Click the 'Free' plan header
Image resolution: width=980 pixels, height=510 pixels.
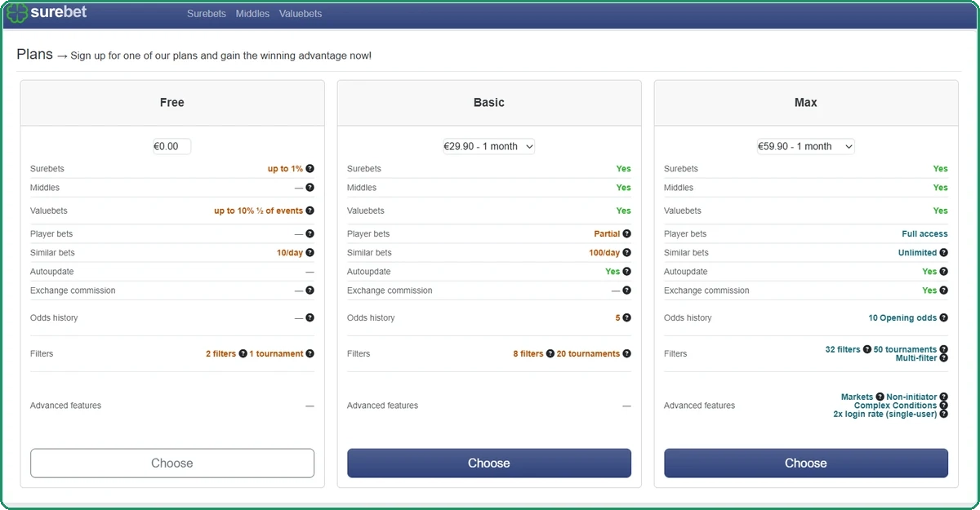172,103
